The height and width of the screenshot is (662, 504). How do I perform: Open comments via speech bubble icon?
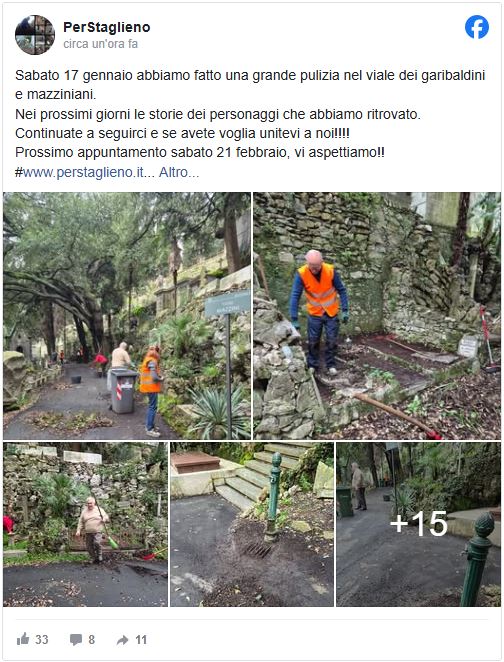(x=76, y=640)
